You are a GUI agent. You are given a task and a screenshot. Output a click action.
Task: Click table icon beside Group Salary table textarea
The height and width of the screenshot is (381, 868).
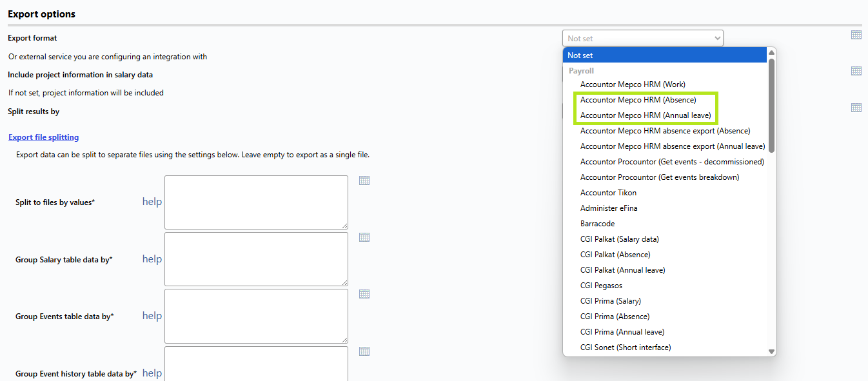click(x=364, y=237)
